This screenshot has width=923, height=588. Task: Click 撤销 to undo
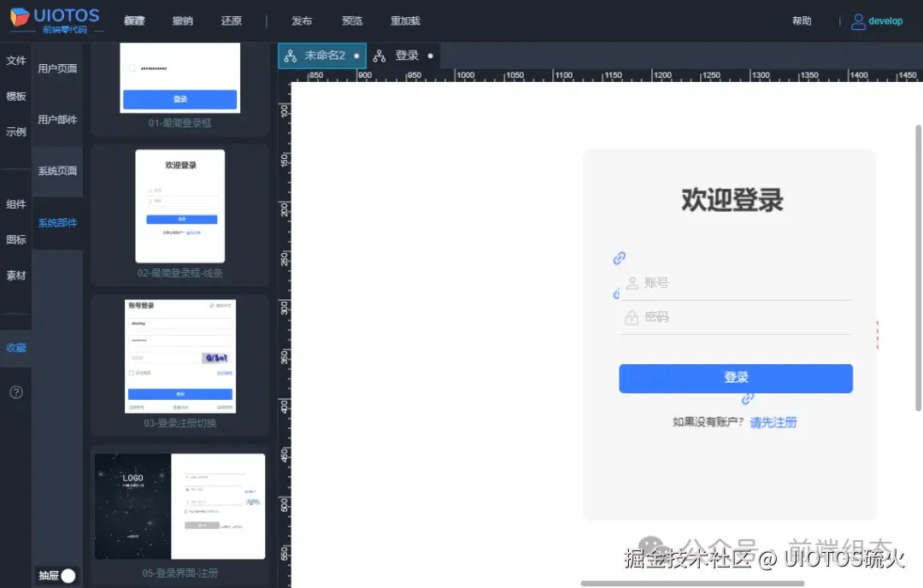pyautogui.click(x=182, y=21)
